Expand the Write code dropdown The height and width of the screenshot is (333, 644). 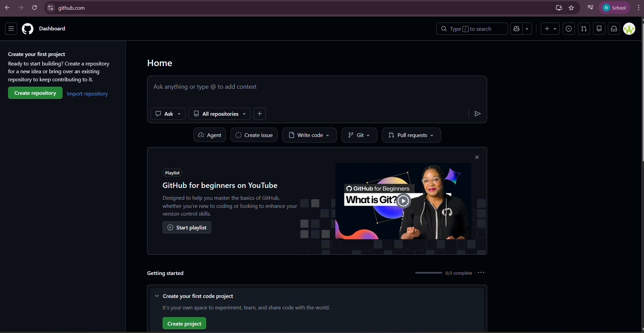click(x=309, y=135)
